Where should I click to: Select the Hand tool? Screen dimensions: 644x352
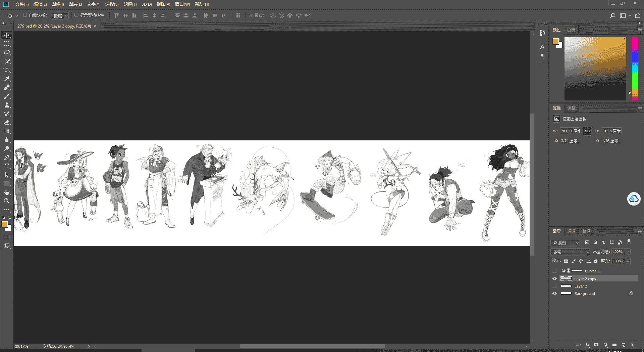[x=7, y=192]
